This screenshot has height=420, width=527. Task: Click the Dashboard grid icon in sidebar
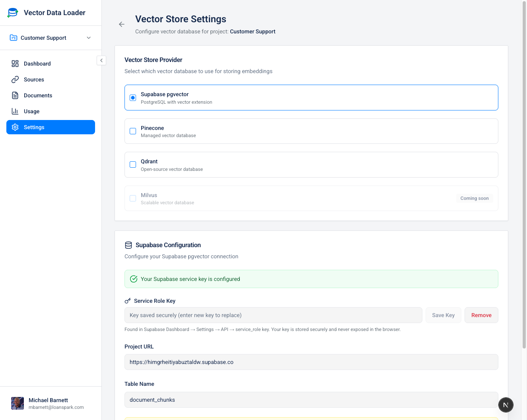[15, 64]
